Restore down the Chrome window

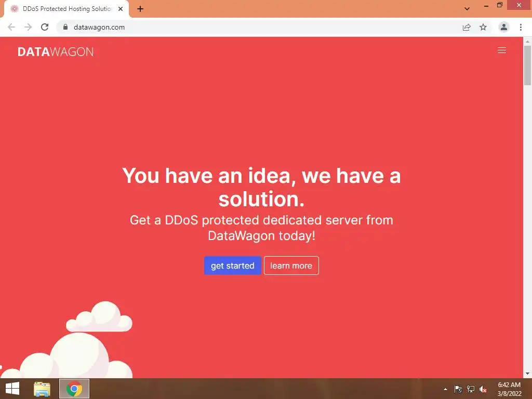(499, 5)
